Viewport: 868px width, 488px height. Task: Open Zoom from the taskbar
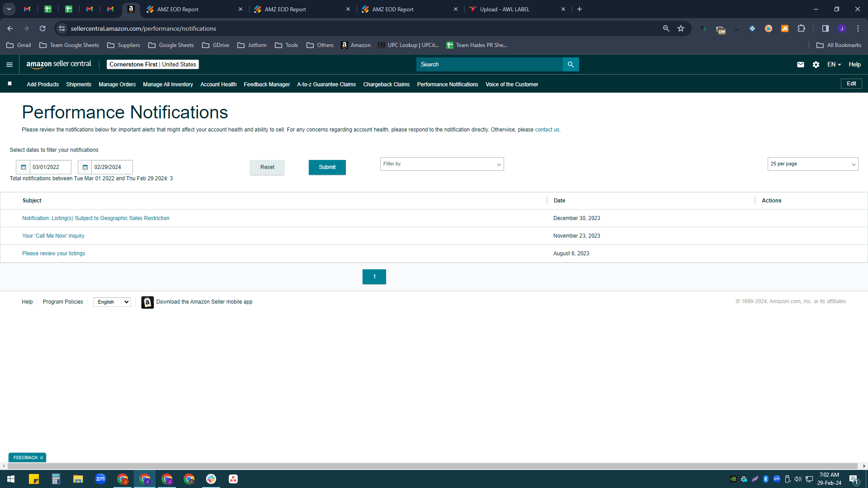click(100, 479)
